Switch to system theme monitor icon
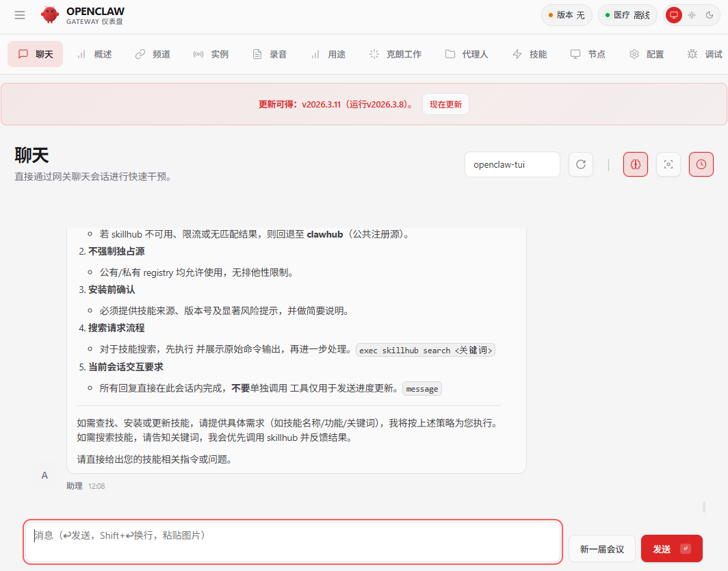 click(674, 15)
